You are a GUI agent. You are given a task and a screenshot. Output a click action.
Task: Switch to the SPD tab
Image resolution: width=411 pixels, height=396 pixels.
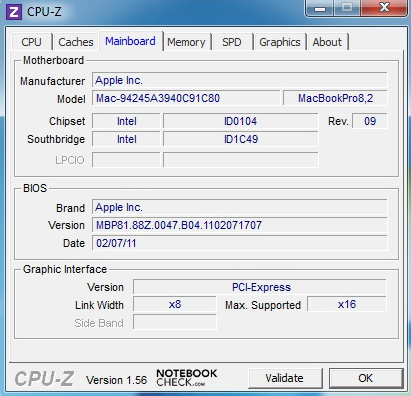coord(232,42)
